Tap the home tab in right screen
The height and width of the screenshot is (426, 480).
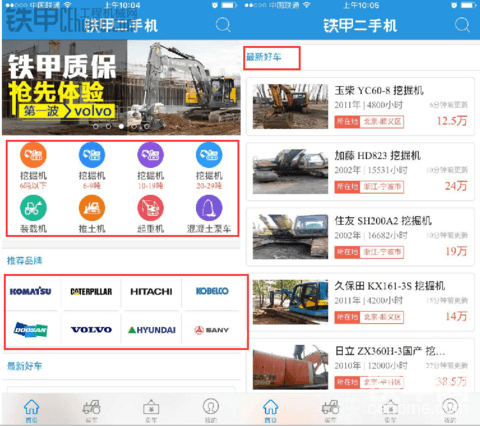coord(271,410)
